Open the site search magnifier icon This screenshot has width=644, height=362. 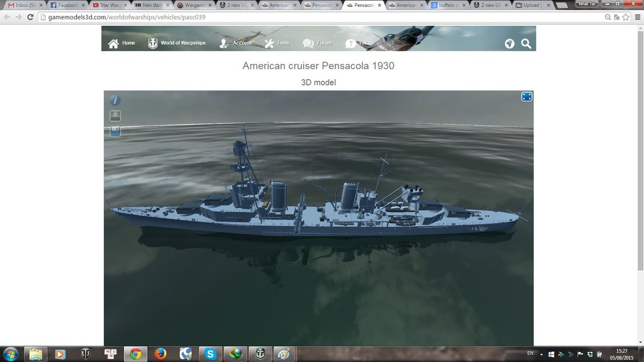526,43
